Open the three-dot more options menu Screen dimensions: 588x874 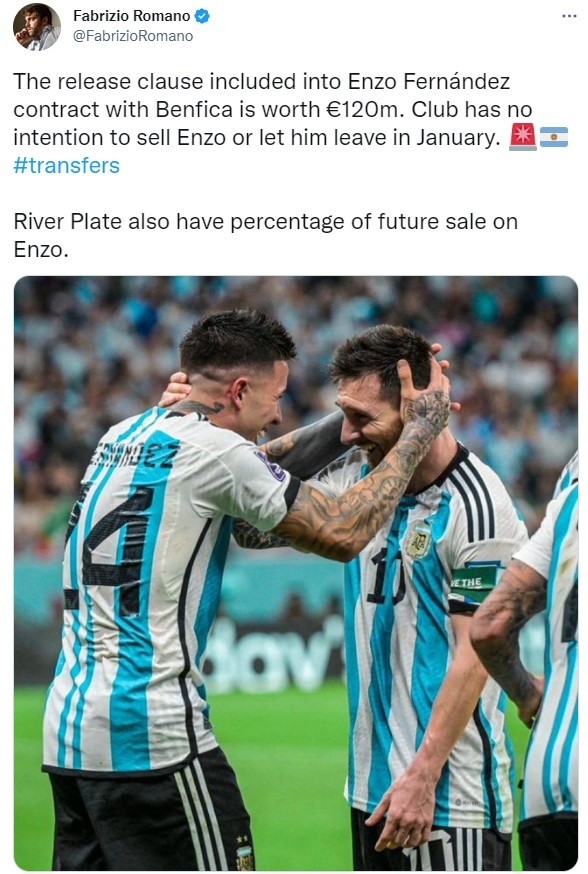pyautogui.click(x=569, y=16)
